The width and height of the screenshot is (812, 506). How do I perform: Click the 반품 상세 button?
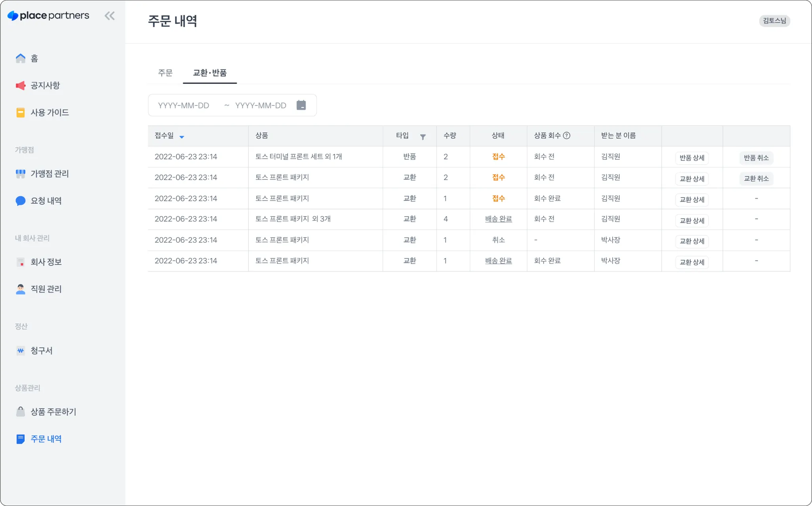(x=692, y=158)
